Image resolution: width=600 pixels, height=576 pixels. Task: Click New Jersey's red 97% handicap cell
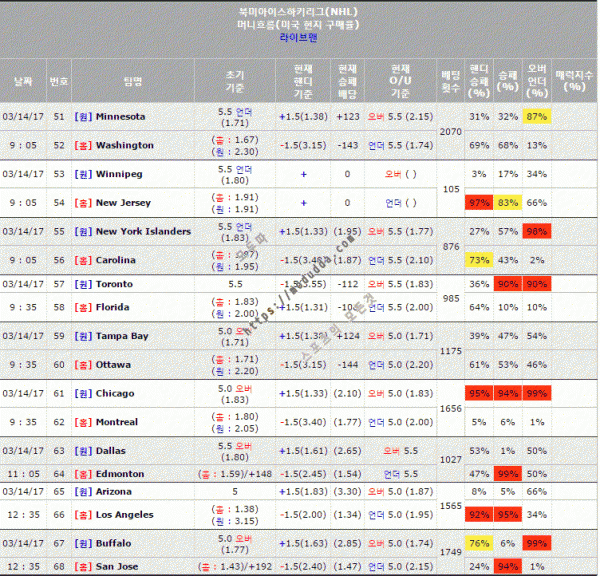point(479,202)
